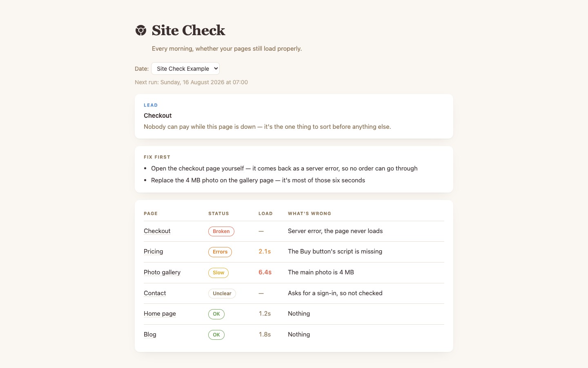Click the Errors status badge
The width and height of the screenshot is (588, 368).
(220, 252)
